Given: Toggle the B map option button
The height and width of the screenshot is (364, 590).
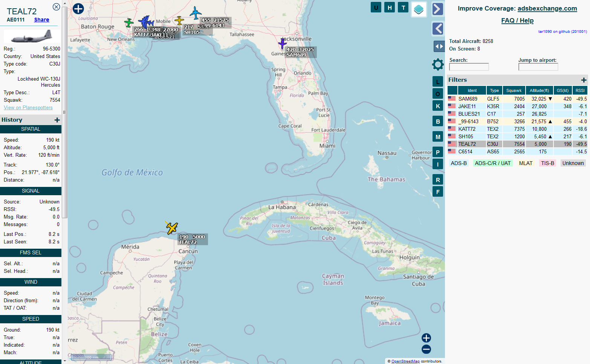Looking at the screenshot, I should click(438, 121).
